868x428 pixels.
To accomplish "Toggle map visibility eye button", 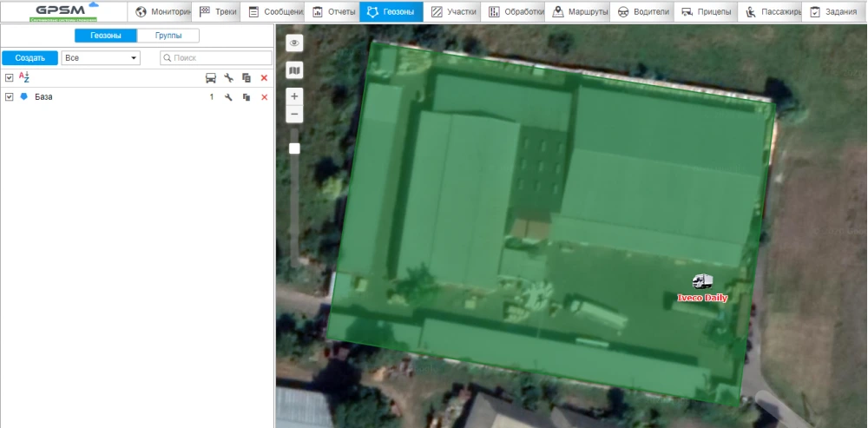I will [294, 43].
